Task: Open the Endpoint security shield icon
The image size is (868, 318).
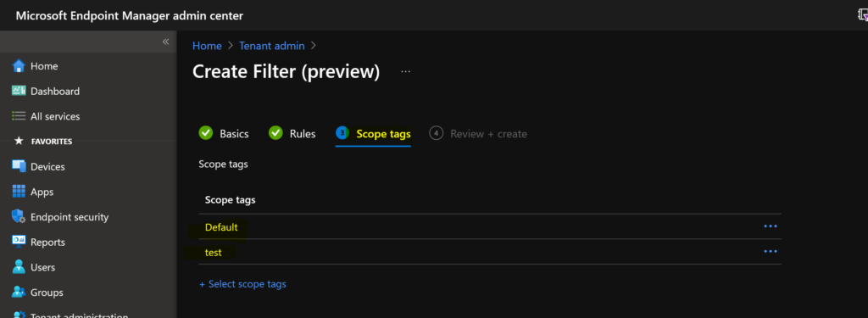Action: pos(19,216)
